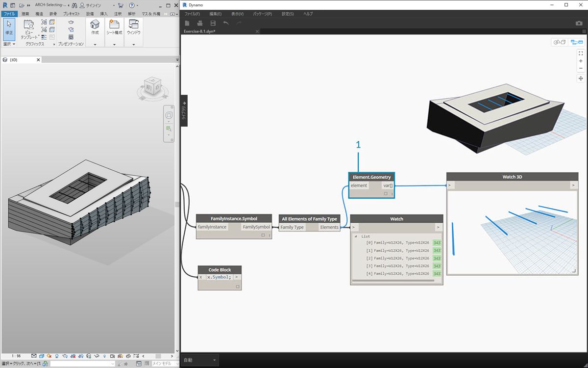The image size is (588, 368).
Task: Select the Exercise-8.1.dyn tab
Action: click(x=199, y=31)
